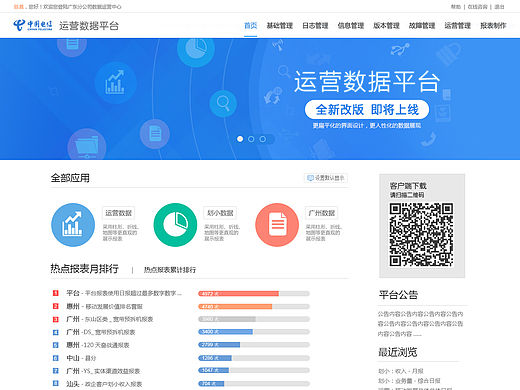Open the 基础管理 menu
520x390 pixels.
[279, 26]
